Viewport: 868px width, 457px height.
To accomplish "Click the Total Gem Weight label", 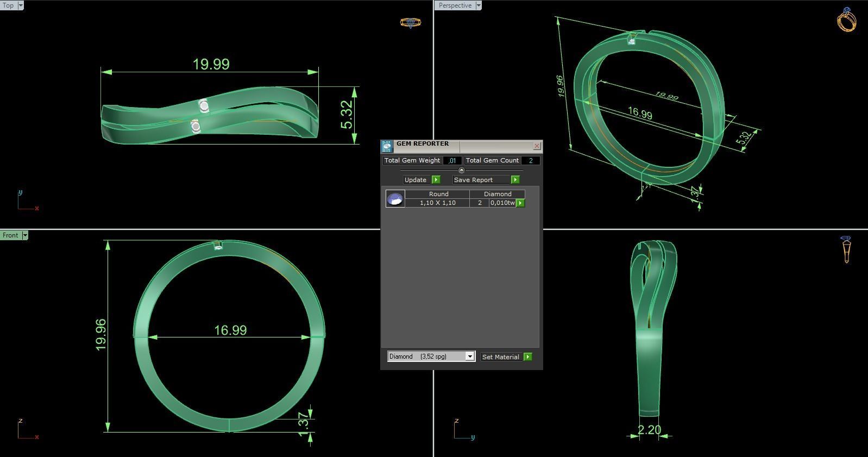I will click(x=412, y=160).
